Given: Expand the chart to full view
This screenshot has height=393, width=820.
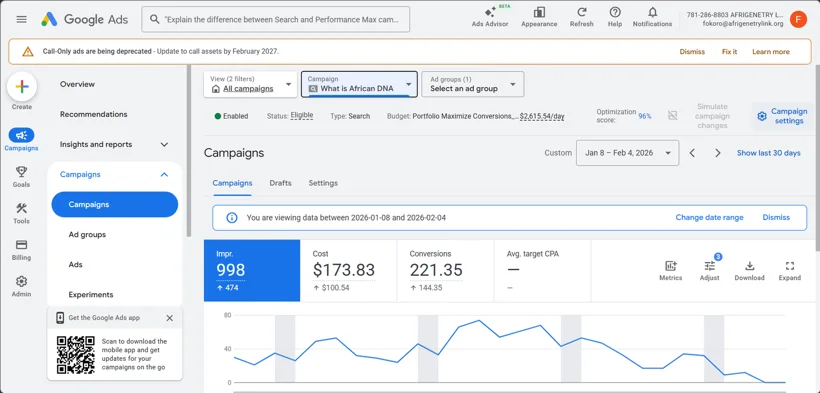Looking at the screenshot, I should tap(790, 271).
